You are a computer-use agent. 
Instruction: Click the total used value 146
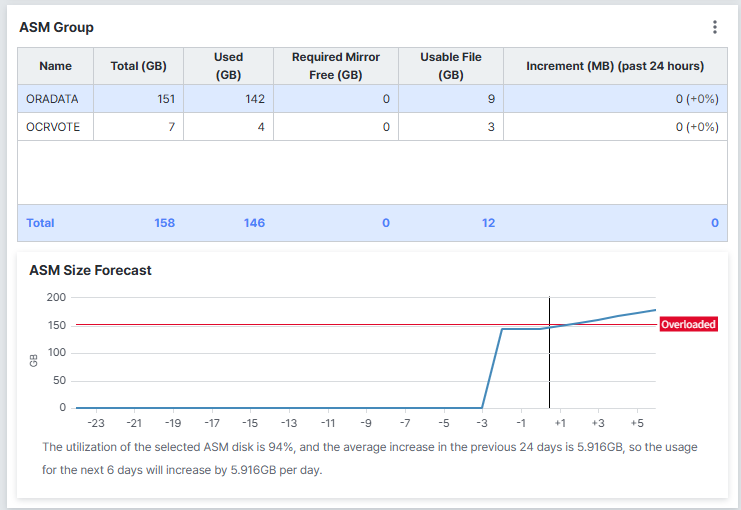pos(254,223)
